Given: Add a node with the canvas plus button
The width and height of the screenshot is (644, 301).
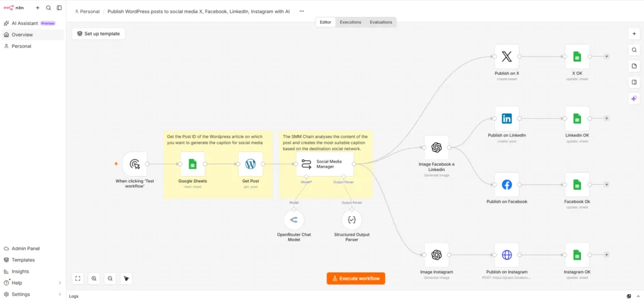Looking at the screenshot, I should 634,34.
